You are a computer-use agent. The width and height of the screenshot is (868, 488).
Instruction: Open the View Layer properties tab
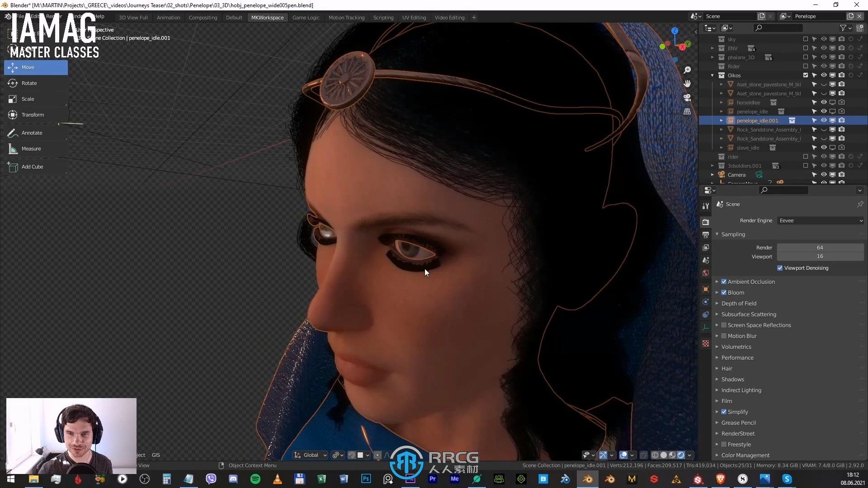706,247
